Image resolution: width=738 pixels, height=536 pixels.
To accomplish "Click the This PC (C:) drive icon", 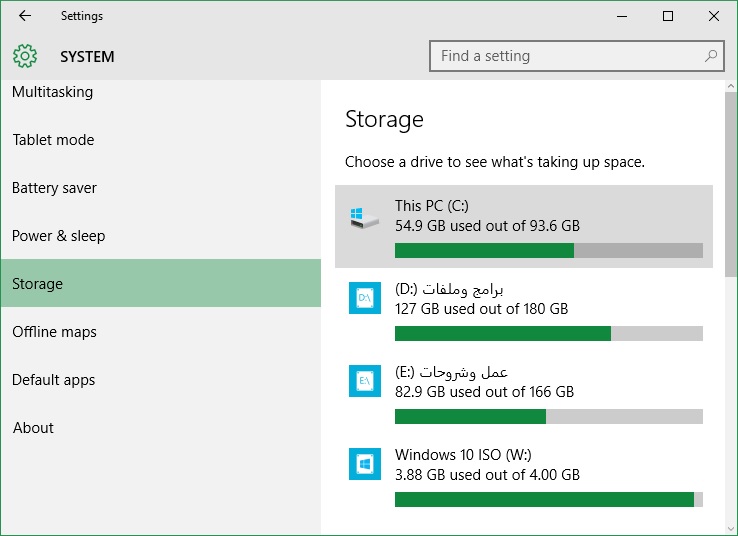I will click(x=364, y=217).
